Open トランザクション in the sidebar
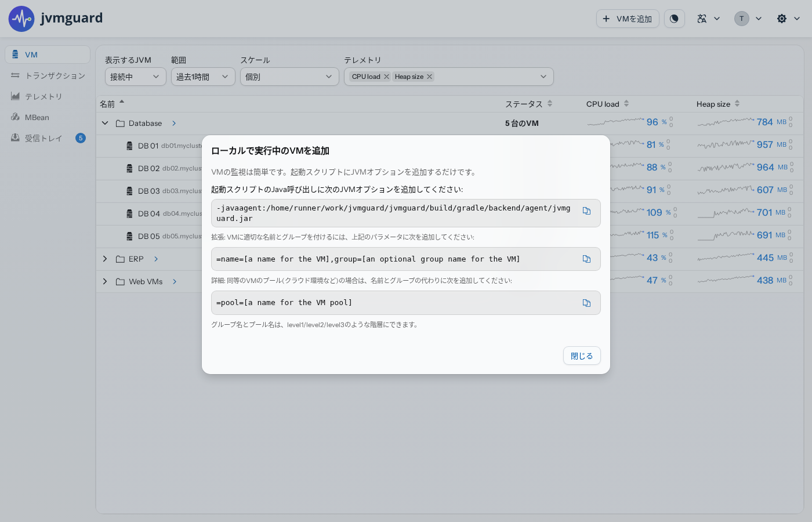Image resolution: width=812 pixels, height=522 pixels. click(48, 75)
